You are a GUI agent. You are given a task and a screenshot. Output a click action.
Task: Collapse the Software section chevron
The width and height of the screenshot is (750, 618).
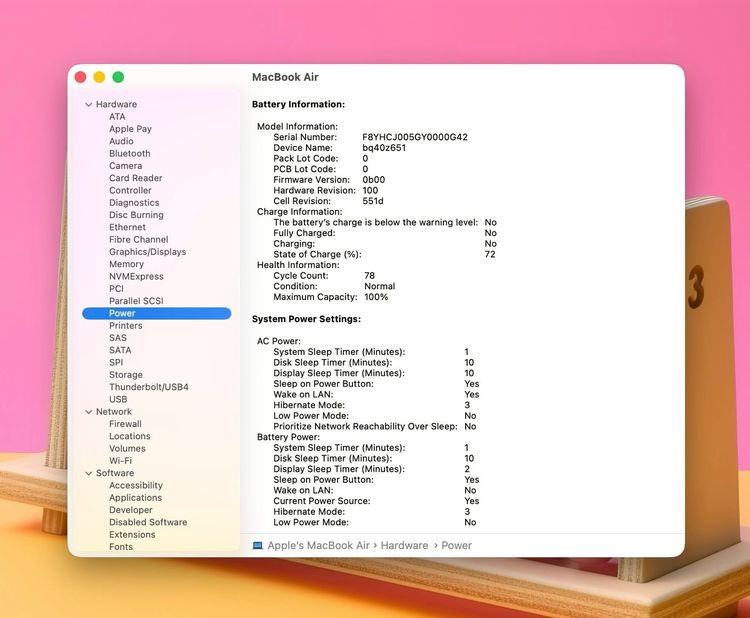tap(88, 473)
